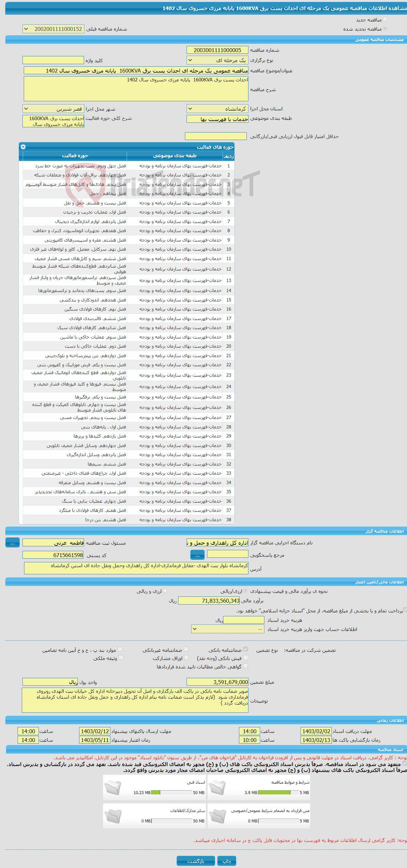Click the نام دستگاه اجرایی مناقصه گزار field
The image size is (407, 868).
[x=217, y=542]
